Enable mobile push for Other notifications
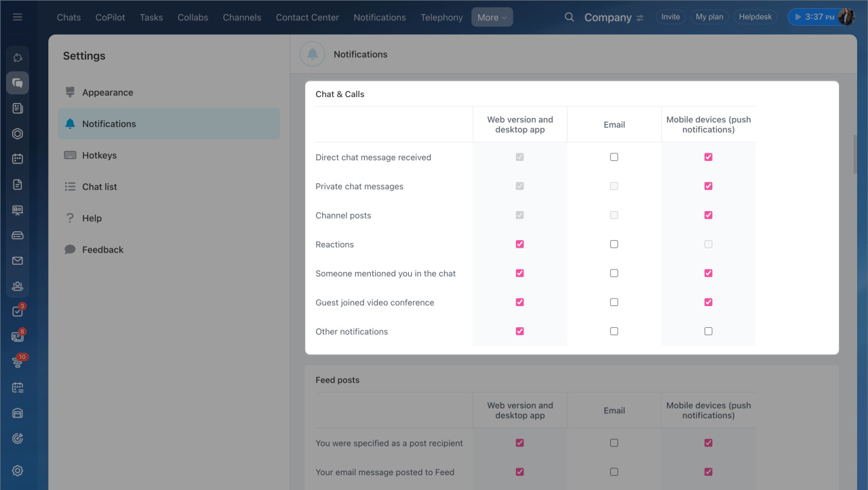The height and width of the screenshot is (490, 868). coord(708,331)
